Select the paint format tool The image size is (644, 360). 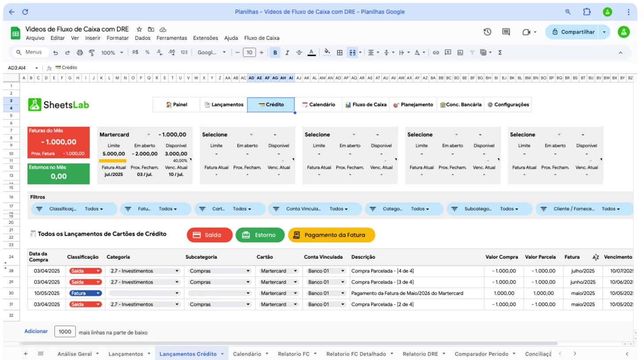click(92, 53)
